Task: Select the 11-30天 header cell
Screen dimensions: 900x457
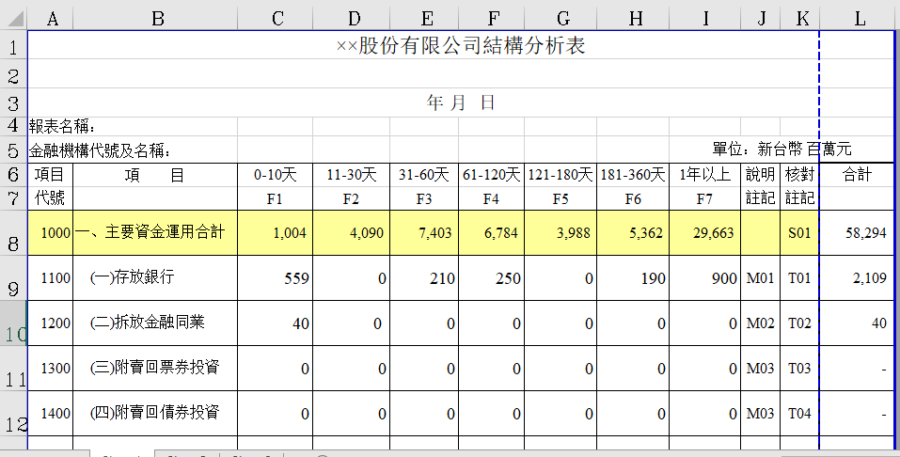Action: [351, 175]
